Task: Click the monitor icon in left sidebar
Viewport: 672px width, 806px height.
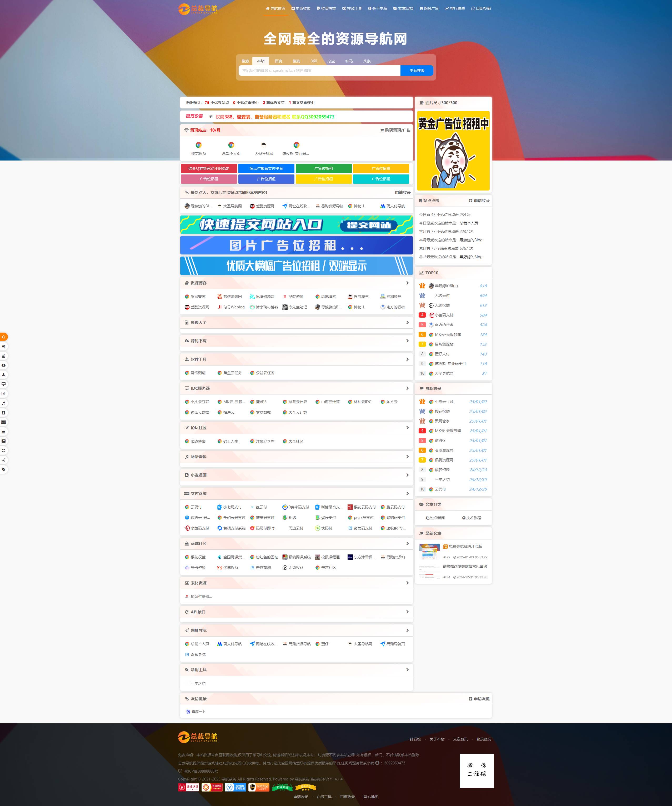Action: (3, 384)
